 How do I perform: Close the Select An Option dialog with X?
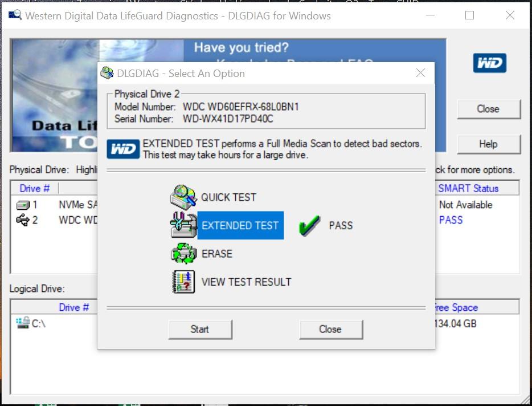[420, 73]
